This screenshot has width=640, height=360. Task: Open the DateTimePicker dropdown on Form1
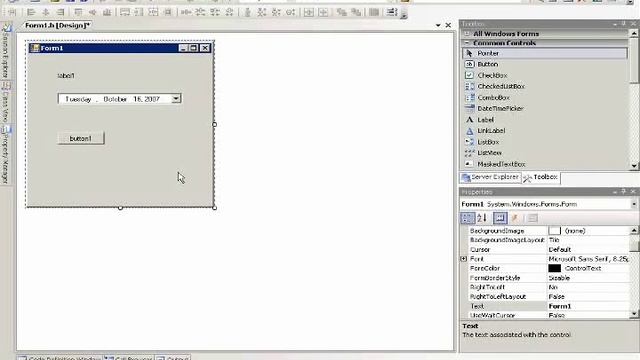pyautogui.click(x=176, y=98)
